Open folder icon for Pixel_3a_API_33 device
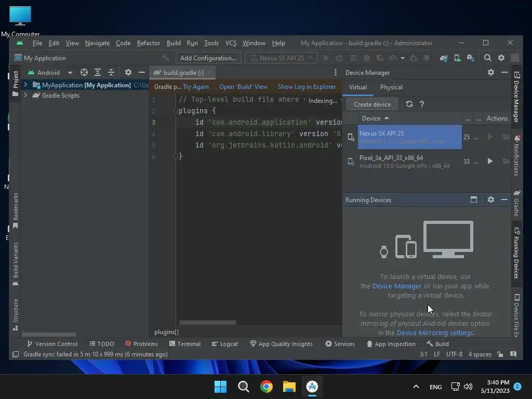Viewport: 532px width, 399px height. click(x=506, y=161)
